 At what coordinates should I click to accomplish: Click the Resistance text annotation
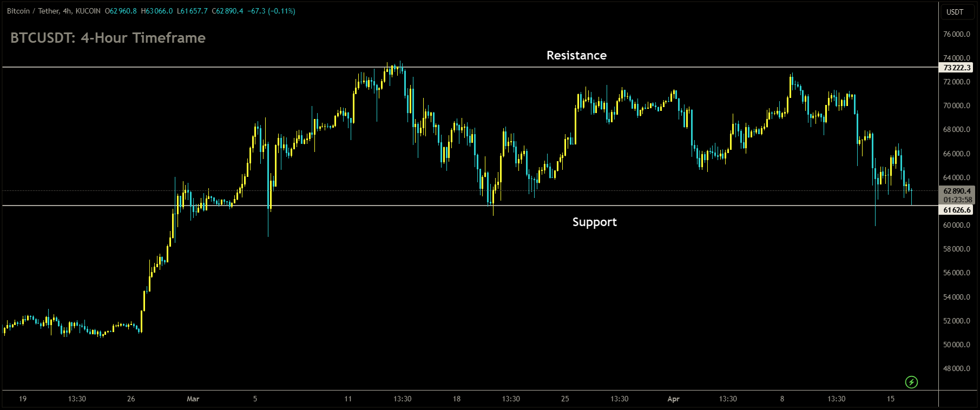coord(576,55)
